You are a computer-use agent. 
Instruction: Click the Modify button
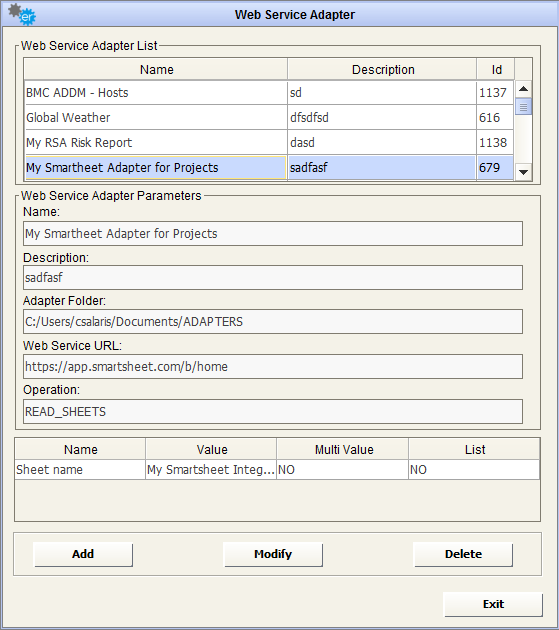[x=273, y=554]
